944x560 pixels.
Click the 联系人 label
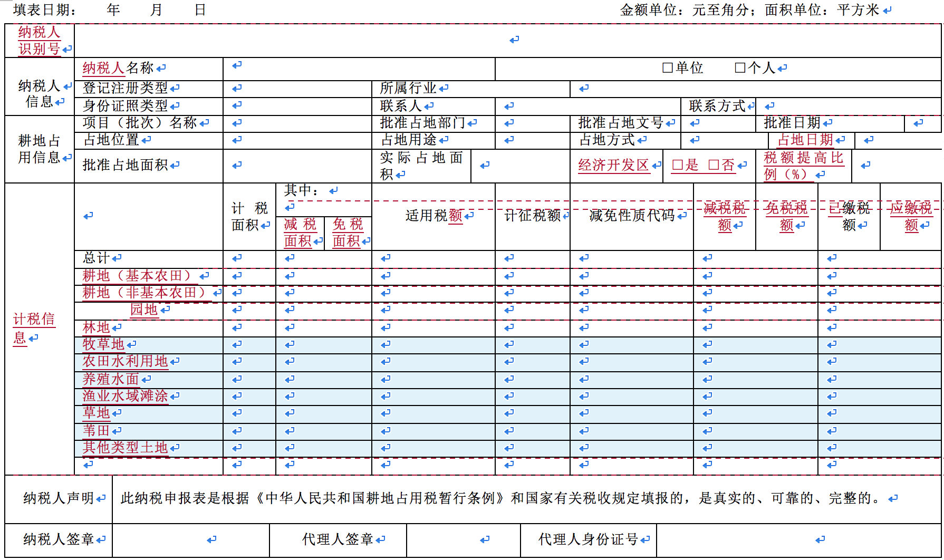[401, 106]
